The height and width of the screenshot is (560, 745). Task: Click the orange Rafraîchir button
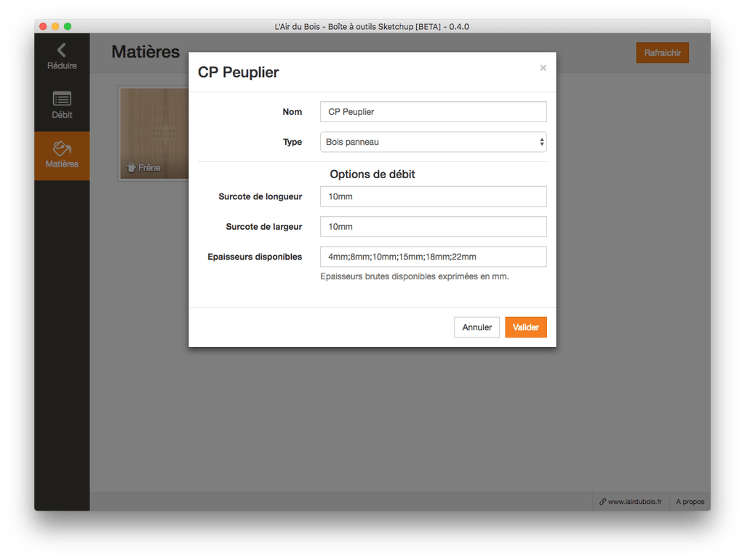661,53
